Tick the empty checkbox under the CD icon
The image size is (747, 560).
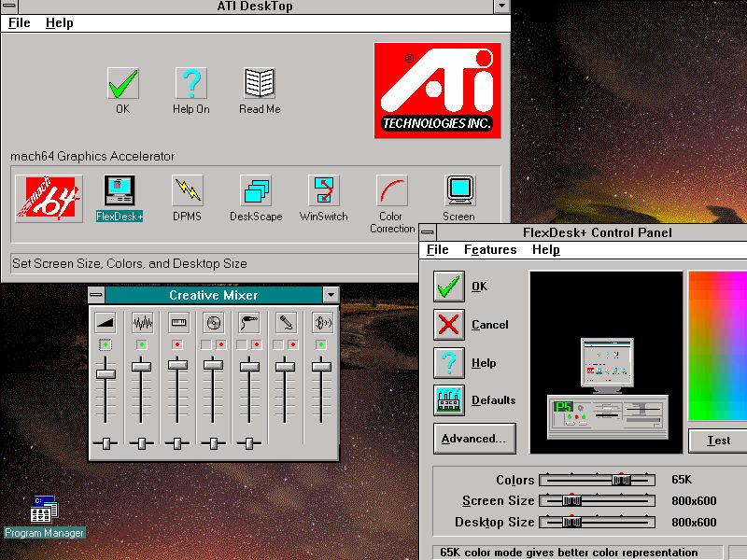pos(205,344)
